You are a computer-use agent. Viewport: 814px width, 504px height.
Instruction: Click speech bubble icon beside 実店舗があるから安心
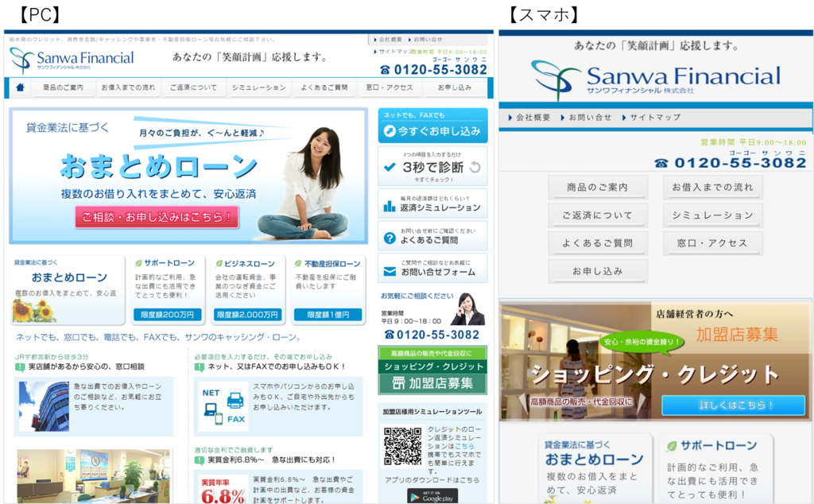[x=20, y=367]
